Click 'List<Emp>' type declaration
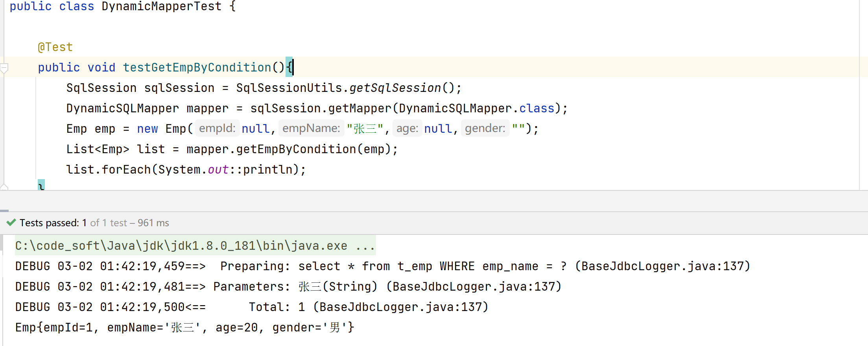The width and height of the screenshot is (868, 346). pyautogui.click(x=98, y=149)
